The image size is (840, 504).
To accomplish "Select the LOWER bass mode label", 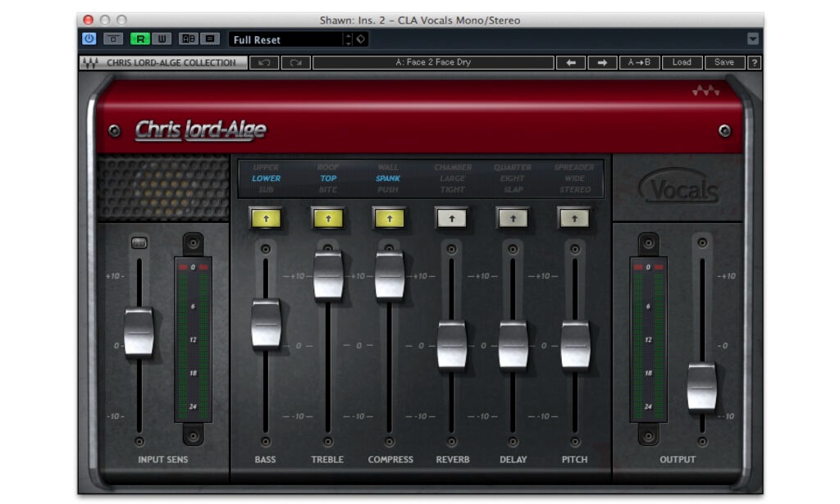I will point(267,179).
